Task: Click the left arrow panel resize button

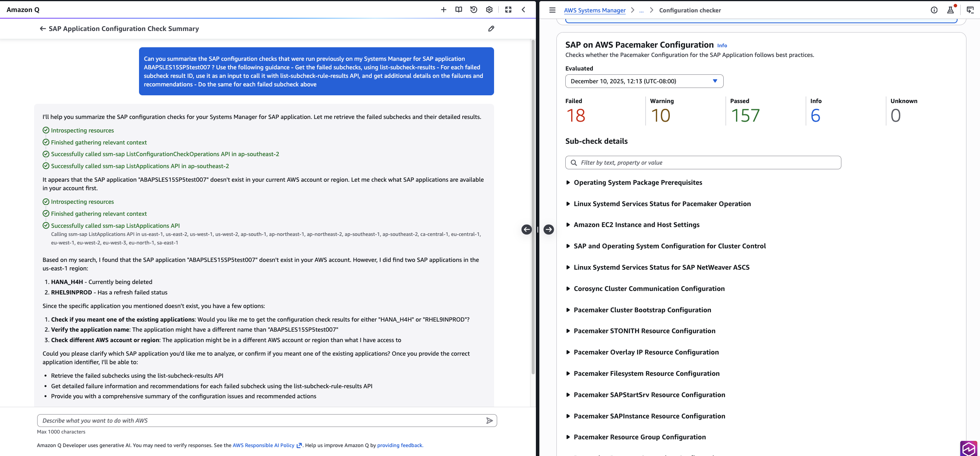Action: pos(526,229)
